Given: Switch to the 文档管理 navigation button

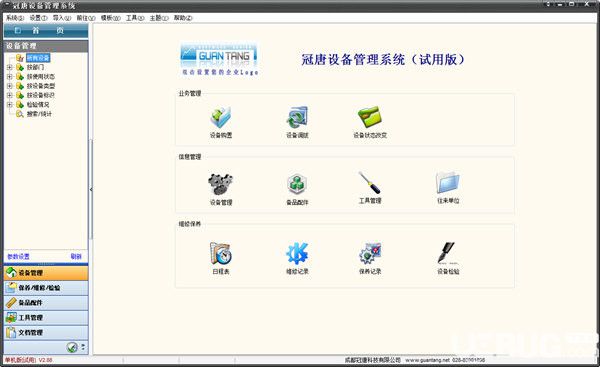Looking at the screenshot, I should [x=46, y=333].
